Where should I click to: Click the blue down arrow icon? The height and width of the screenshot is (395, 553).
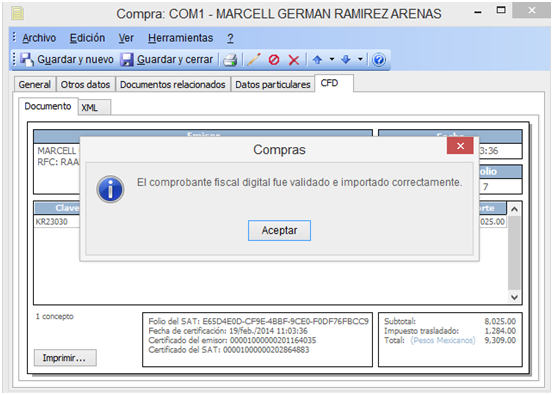[x=346, y=60]
